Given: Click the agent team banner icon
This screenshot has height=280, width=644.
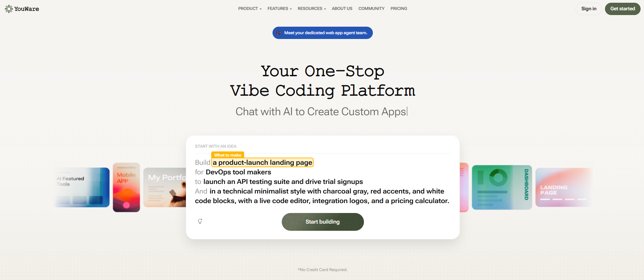Looking at the screenshot, I should tap(279, 33).
